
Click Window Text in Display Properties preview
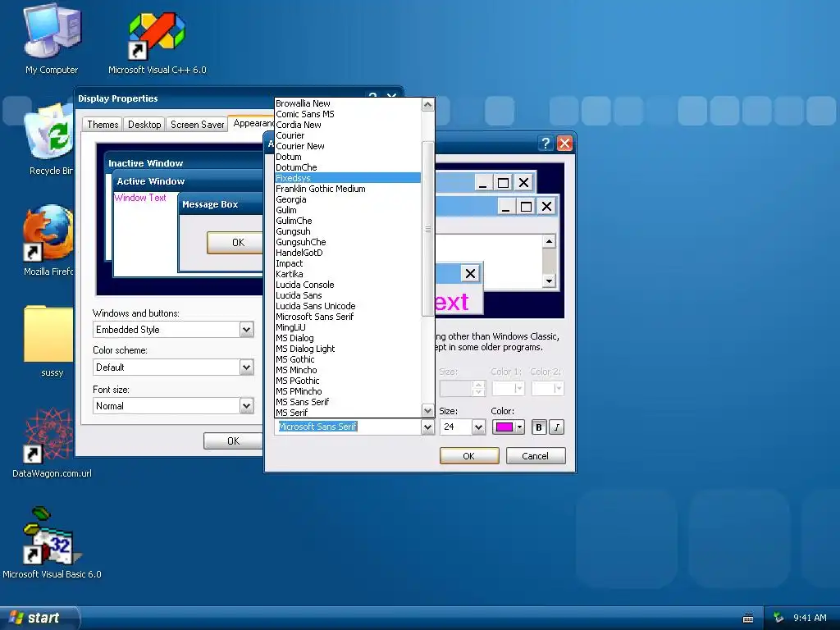[x=140, y=198]
